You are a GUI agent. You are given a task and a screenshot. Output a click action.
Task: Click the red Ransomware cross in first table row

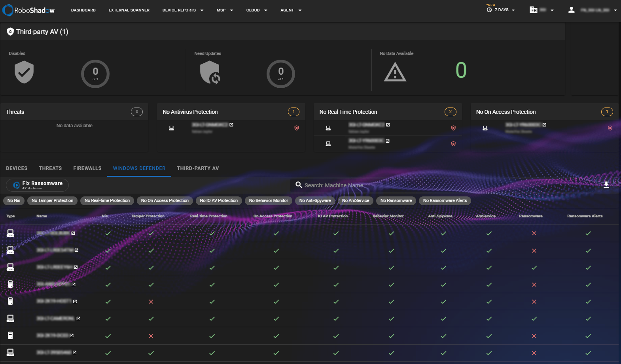534,233
